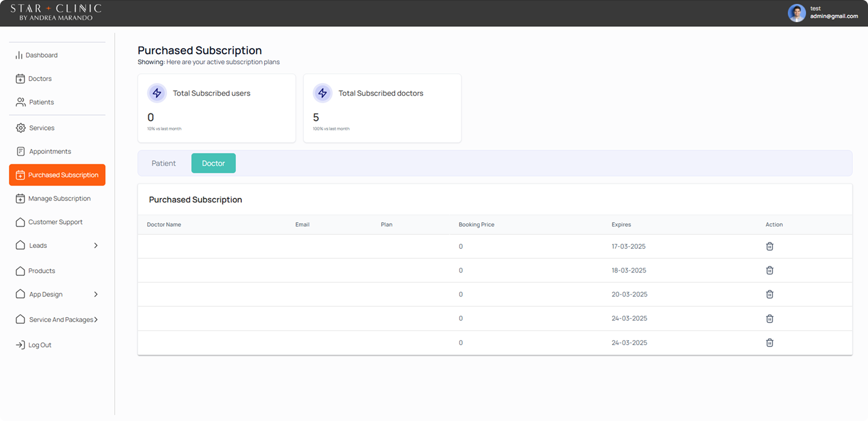Click the Action column header
The image size is (868, 421).
[774, 225]
